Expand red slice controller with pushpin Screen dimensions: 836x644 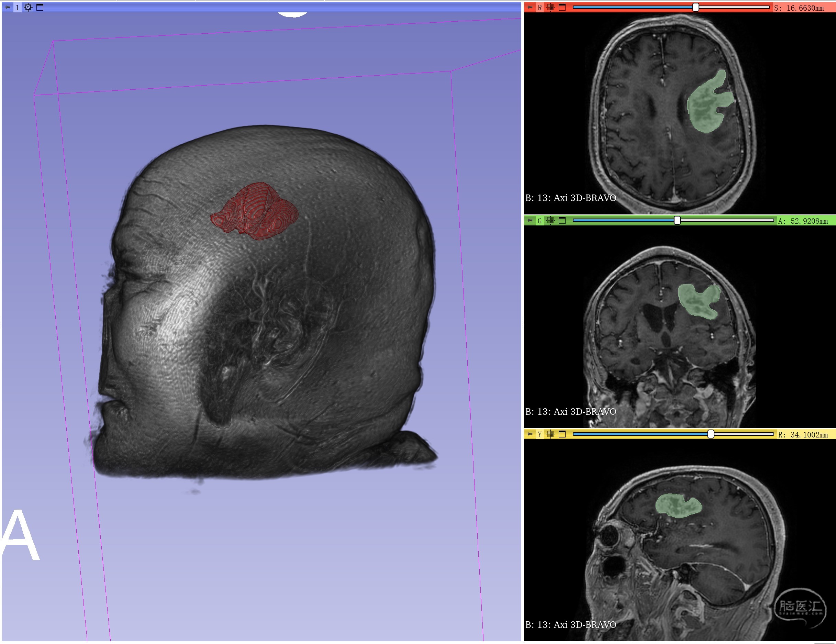coord(530,7)
